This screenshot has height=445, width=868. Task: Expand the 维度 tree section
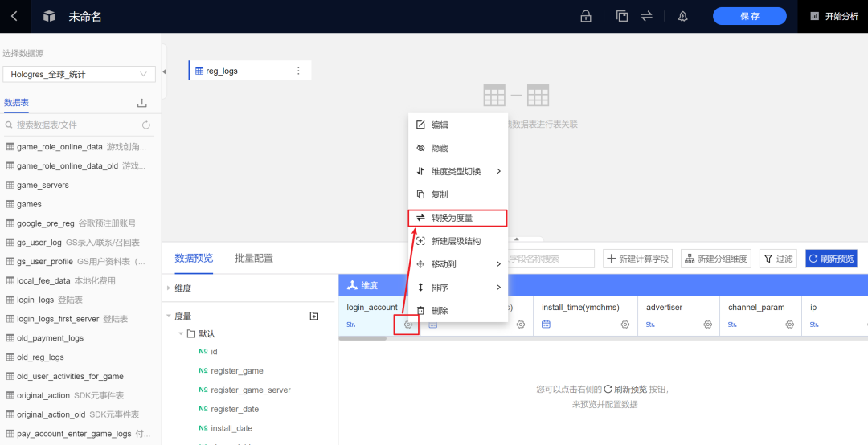click(169, 288)
